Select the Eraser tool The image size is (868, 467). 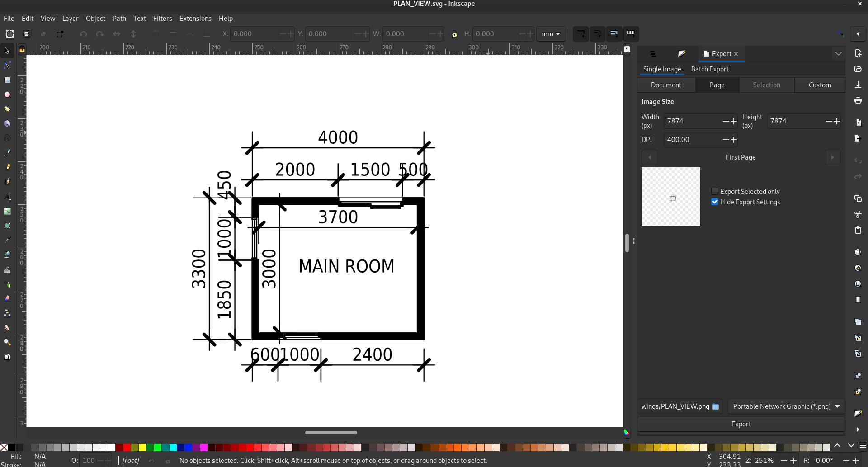pyautogui.click(x=7, y=298)
